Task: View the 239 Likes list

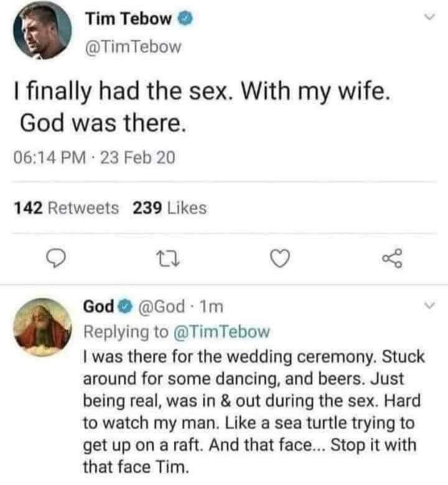Action: point(170,208)
